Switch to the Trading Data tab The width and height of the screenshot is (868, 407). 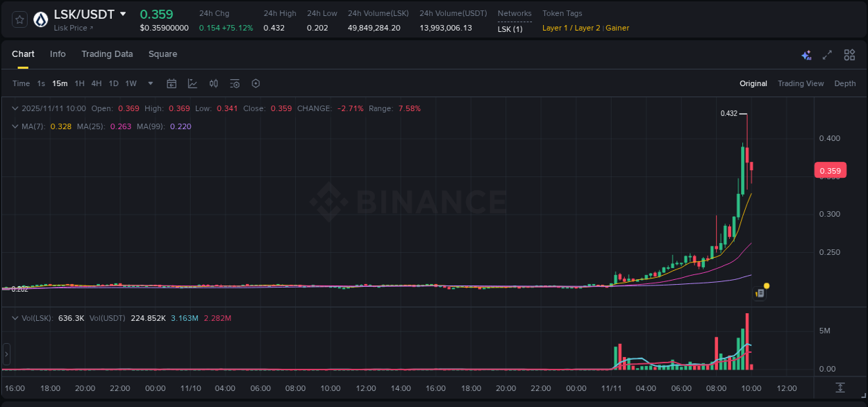(107, 53)
